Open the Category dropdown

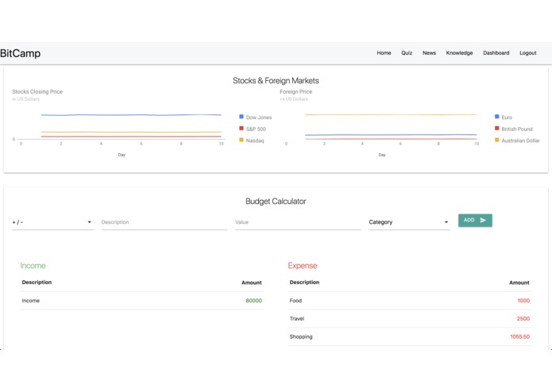tap(409, 222)
